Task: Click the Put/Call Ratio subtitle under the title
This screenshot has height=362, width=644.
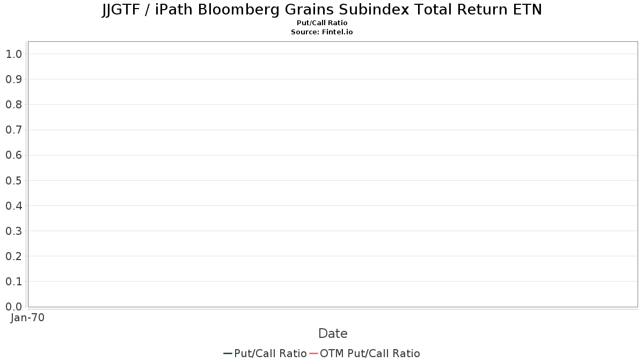Action: click(322, 23)
